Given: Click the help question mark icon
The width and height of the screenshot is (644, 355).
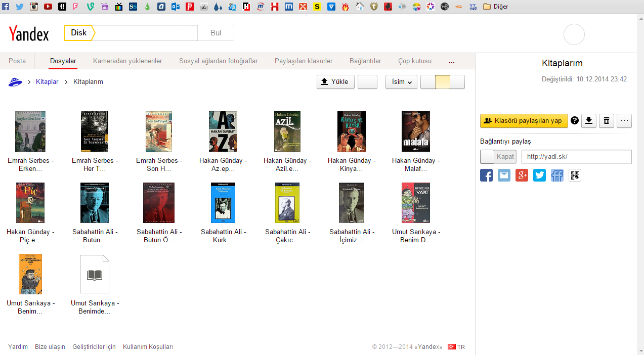Looking at the screenshot, I should (x=575, y=120).
